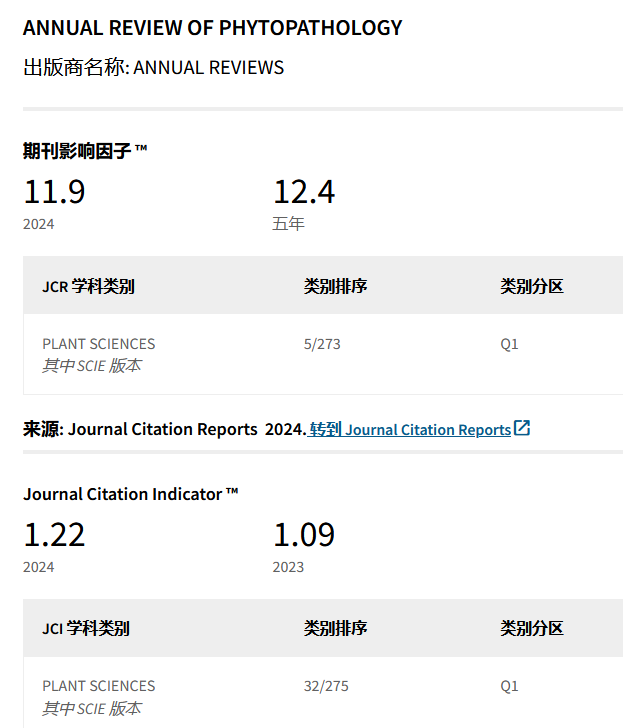Click PLANT SCIENCES in the JCR table
The width and height of the screenshot is (623, 728).
98,344
